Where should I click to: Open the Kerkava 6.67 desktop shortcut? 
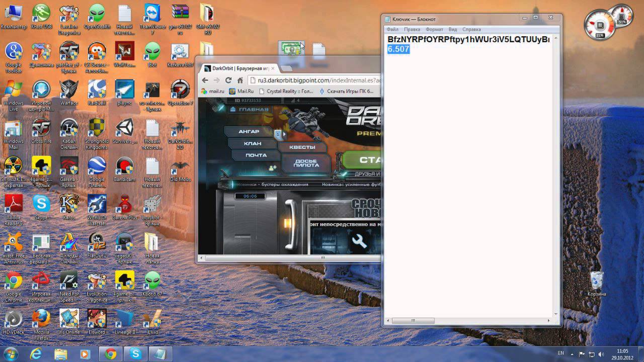(180, 54)
